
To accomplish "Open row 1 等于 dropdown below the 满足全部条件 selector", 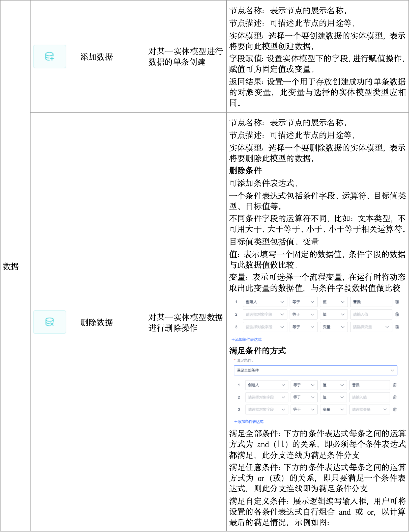I will pyautogui.click(x=304, y=385).
